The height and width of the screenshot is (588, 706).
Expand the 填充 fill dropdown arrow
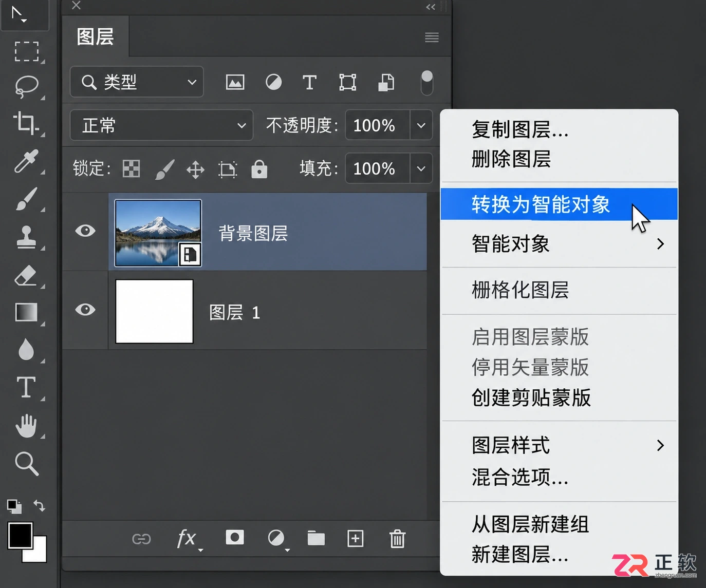tap(421, 168)
